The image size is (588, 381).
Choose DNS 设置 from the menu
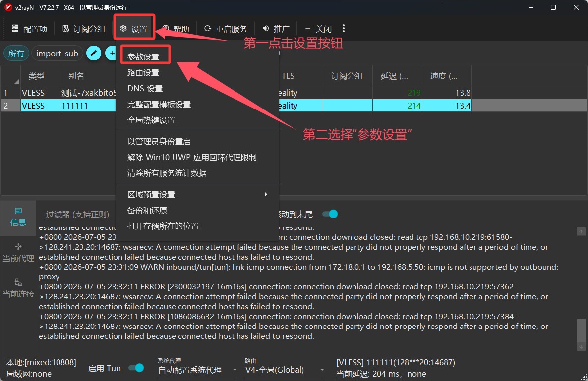(x=145, y=88)
